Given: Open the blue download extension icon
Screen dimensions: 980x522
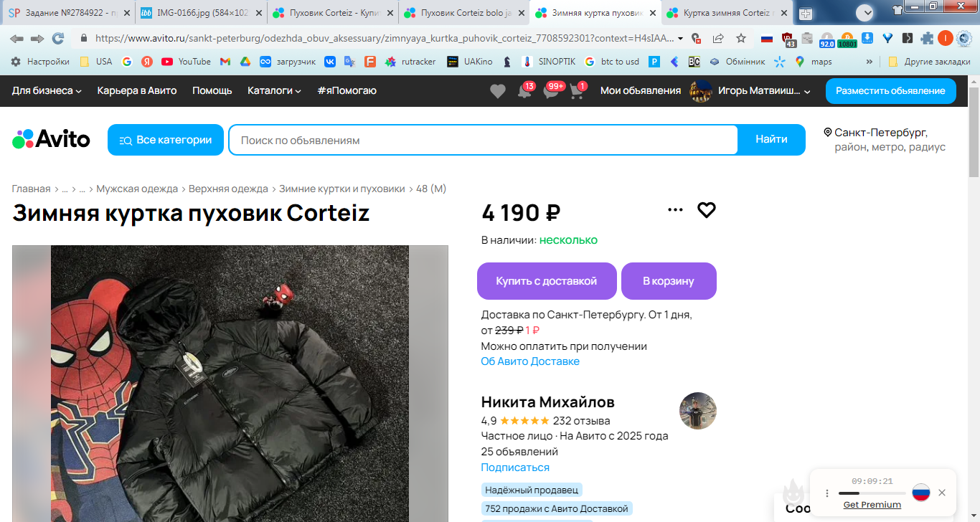Looking at the screenshot, I should point(867,39).
